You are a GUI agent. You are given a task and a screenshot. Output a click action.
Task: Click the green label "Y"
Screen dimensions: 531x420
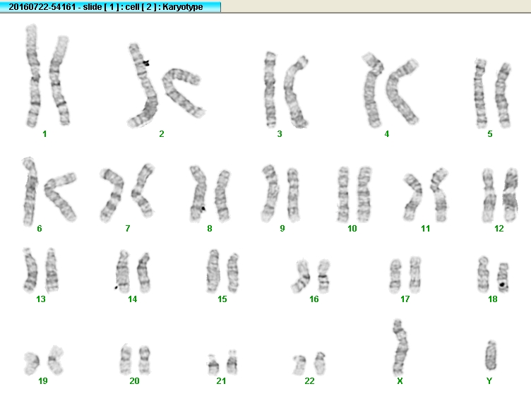(x=489, y=381)
